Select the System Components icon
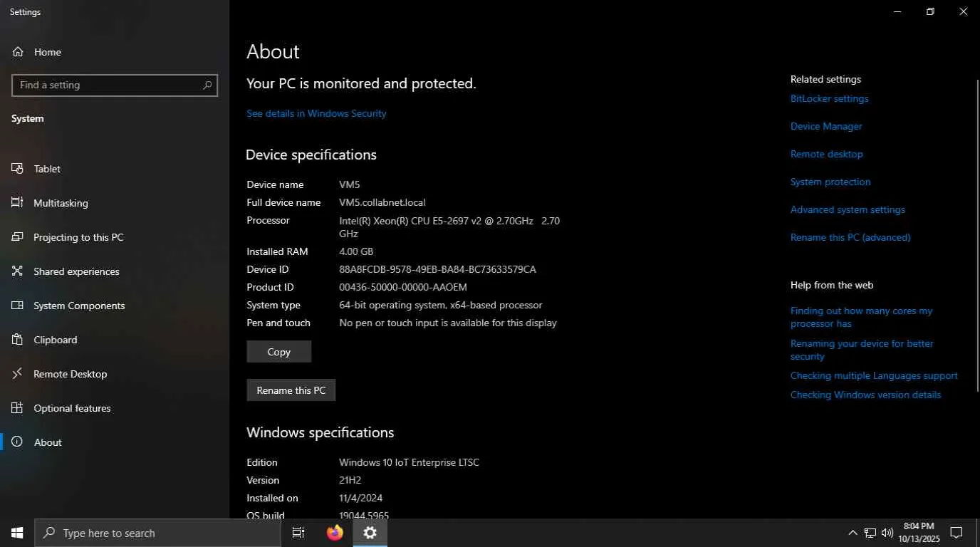980x547 pixels. click(18, 306)
